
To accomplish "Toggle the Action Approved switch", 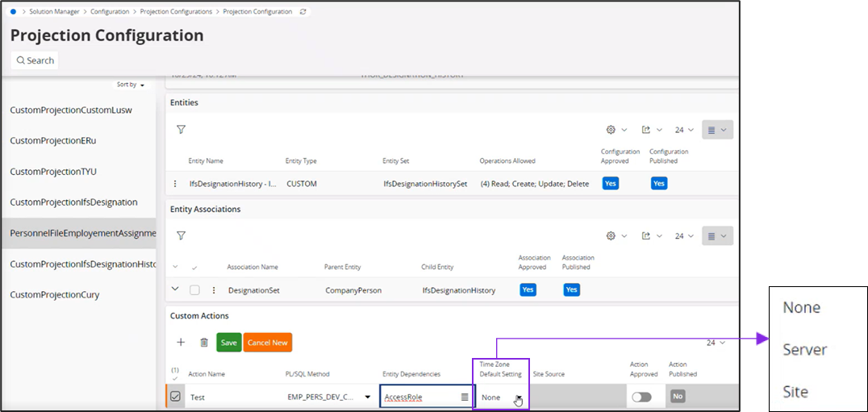I will (x=641, y=397).
